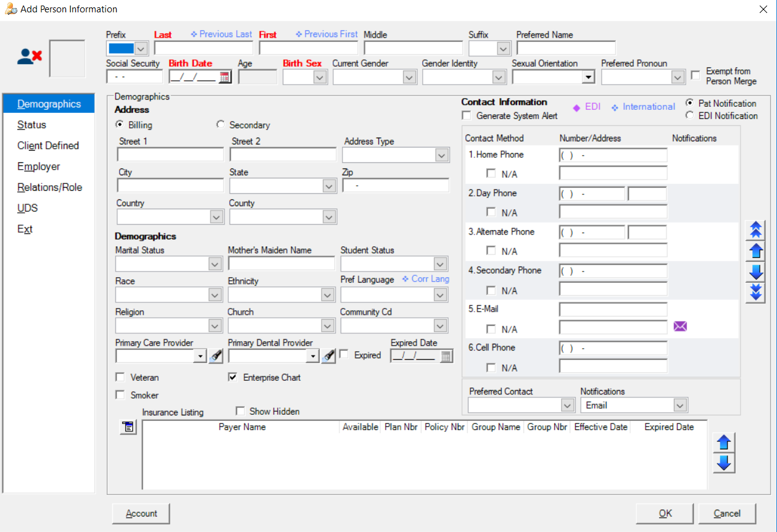Click the Cancel button

(727, 513)
